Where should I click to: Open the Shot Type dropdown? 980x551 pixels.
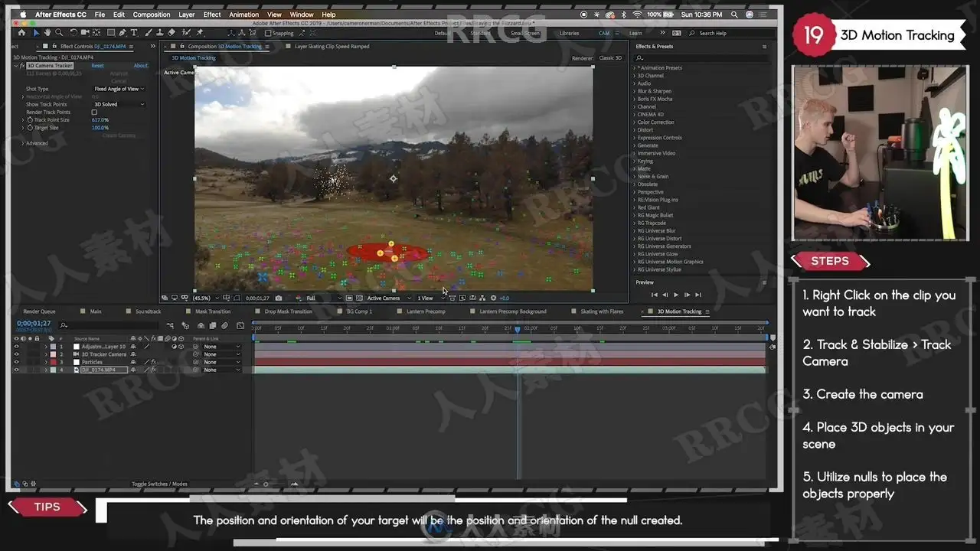(119, 89)
